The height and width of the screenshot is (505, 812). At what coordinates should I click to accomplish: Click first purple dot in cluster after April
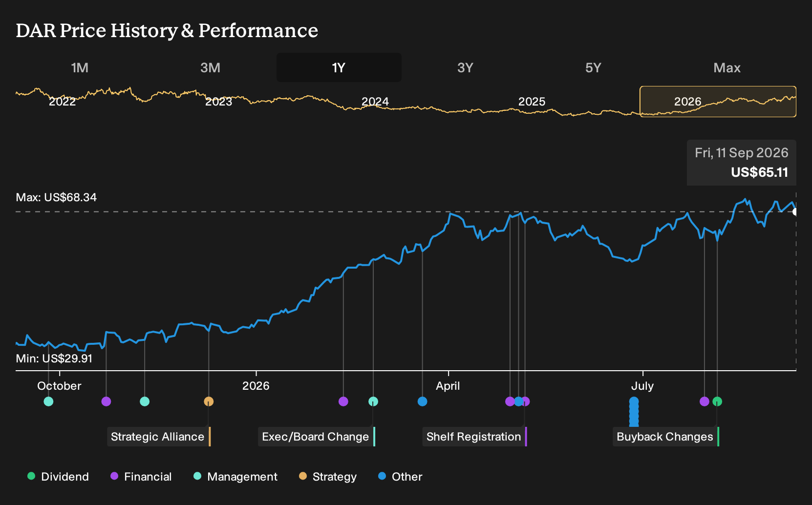pyautogui.click(x=510, y=401)
